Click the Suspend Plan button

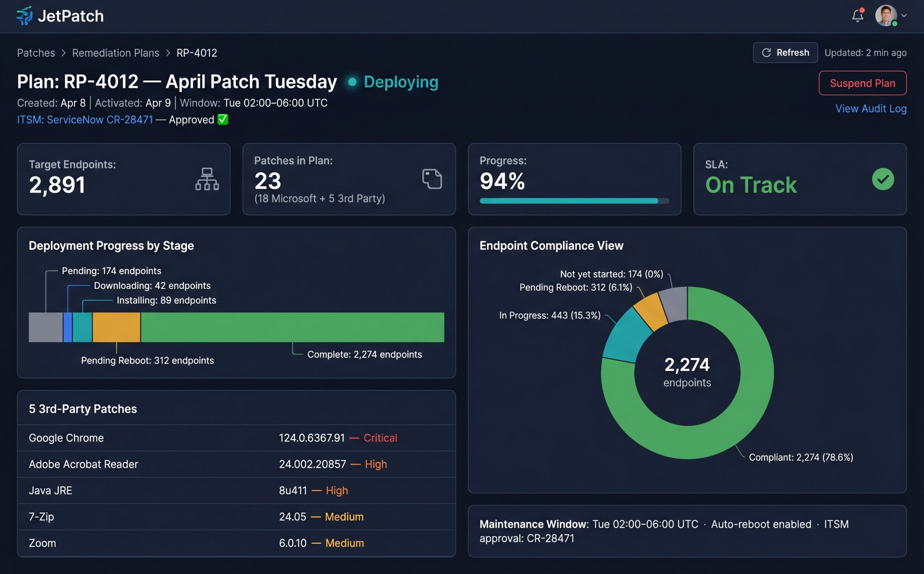click(x=862, y=83)
